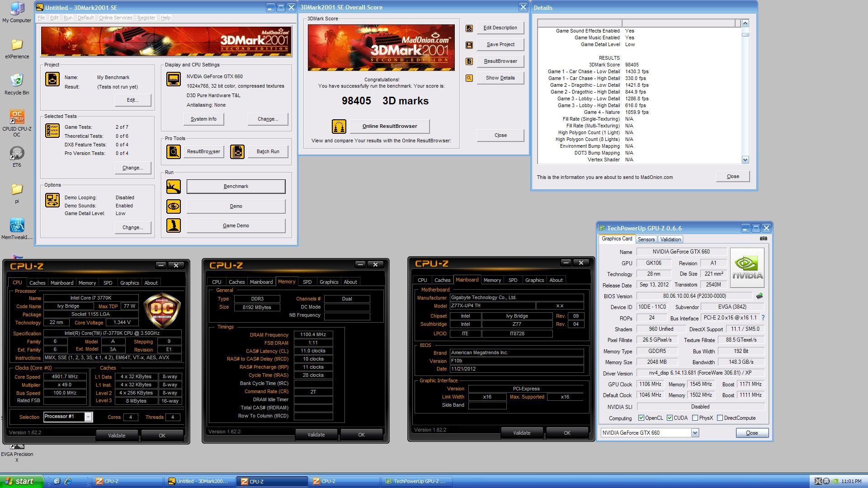
Task: Open Graphics tab in CPU-Z Mainboard window
Action: click(x=534, y=280)
